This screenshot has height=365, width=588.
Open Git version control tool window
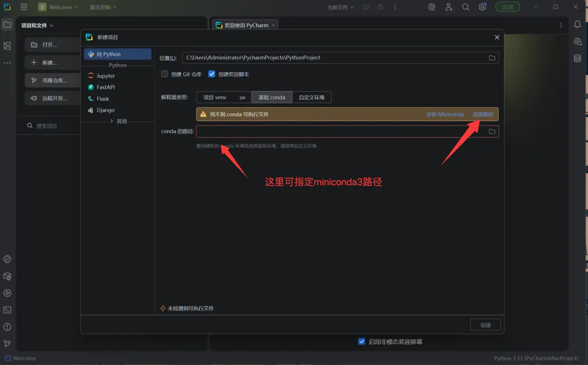tap(7, 344)
